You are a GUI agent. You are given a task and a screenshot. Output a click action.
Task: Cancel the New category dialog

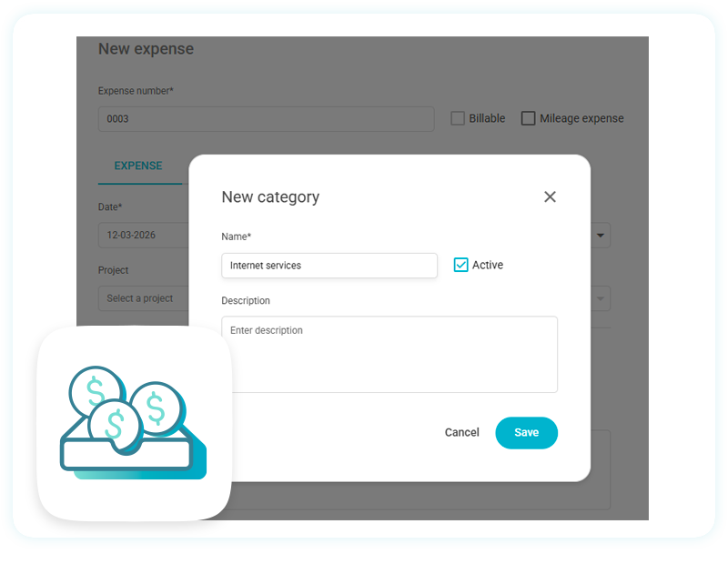[x=461, y=432]
